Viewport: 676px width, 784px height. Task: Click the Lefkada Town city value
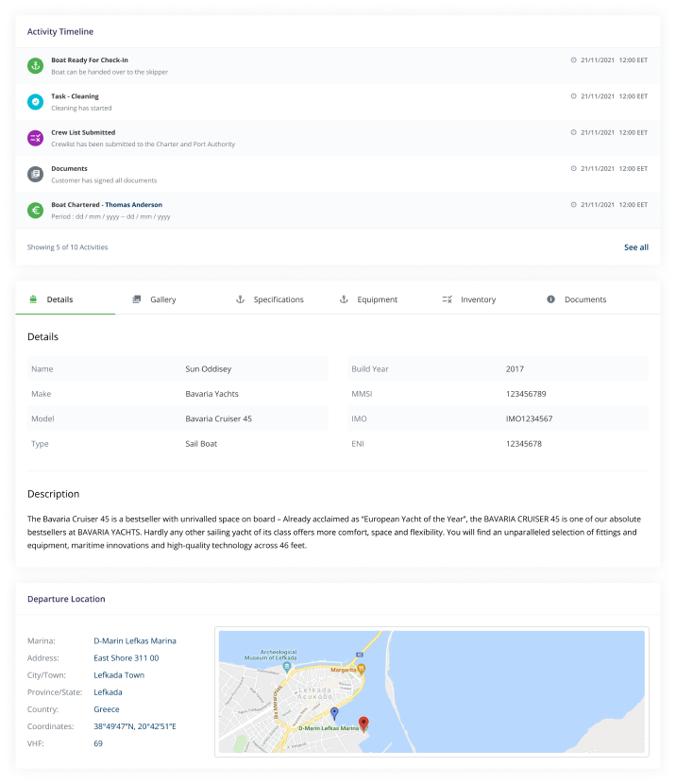point(119,675)
